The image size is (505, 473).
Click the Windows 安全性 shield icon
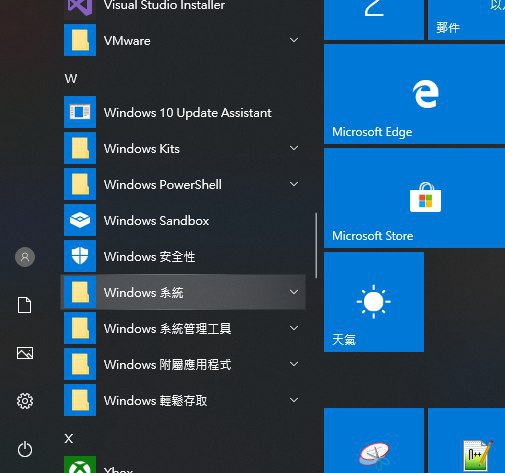tap(80, 256)
